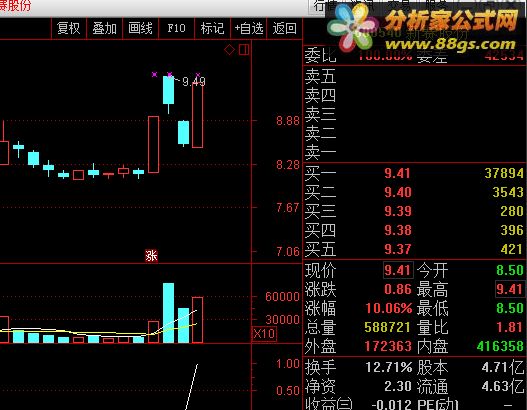Select the 画线 drawing tool
527x410 pixels.
[140, 29]
